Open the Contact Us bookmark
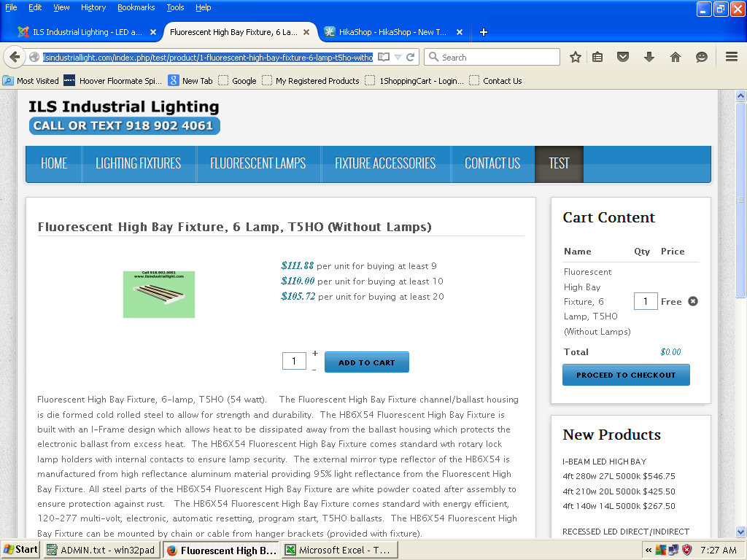Screen dimensions: 747x560 click(x=495, y=81)
